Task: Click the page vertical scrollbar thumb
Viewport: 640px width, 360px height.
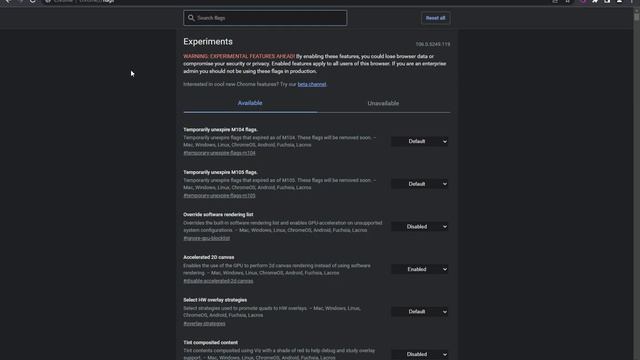Action: [636, 17]
